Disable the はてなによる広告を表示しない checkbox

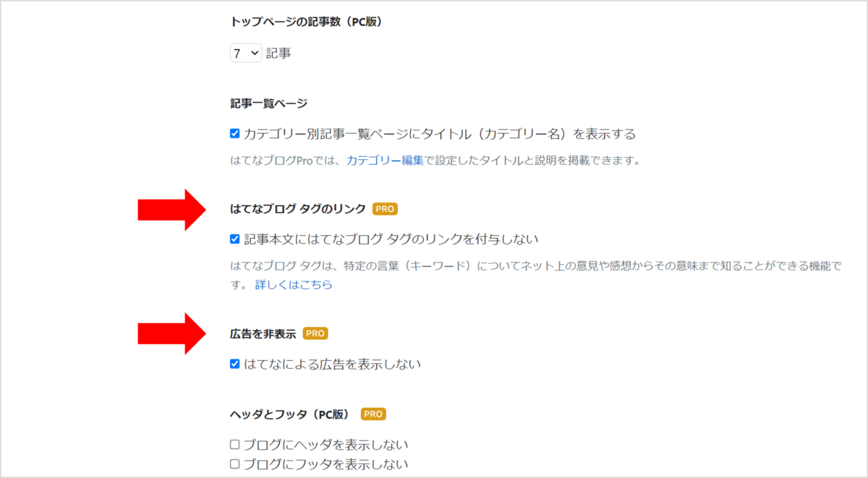click(234, 364)
